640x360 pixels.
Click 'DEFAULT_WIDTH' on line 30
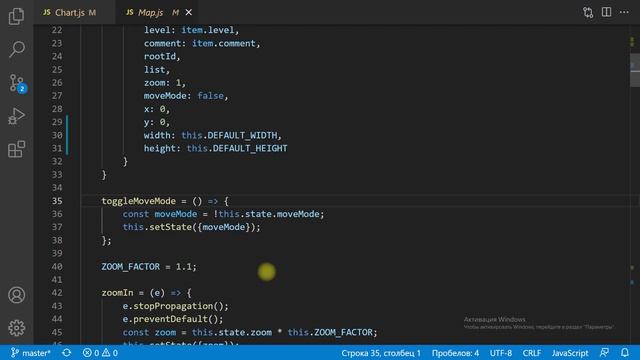pos(242,135)
